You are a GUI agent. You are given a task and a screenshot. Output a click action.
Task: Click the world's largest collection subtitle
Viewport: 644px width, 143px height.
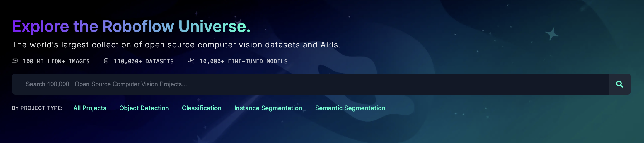[x=176, y=45]
